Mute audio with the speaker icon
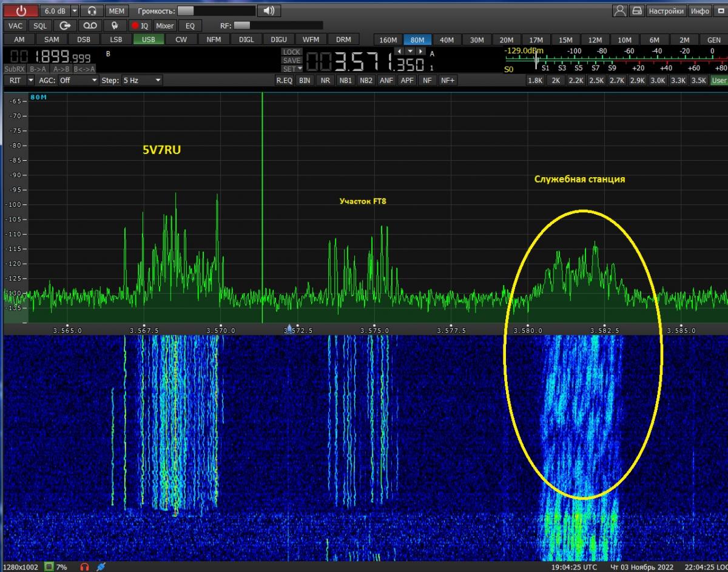 point(269,11)
